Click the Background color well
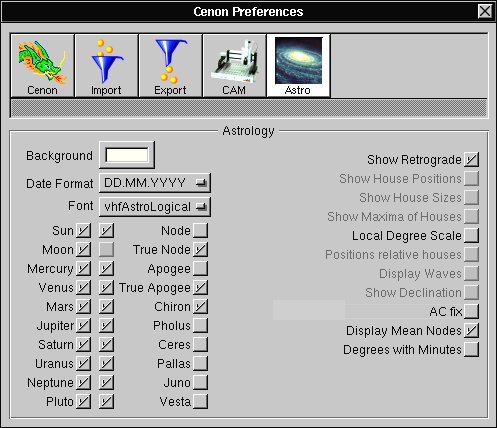Screen dimensions: 497x428 pos(127,155)
